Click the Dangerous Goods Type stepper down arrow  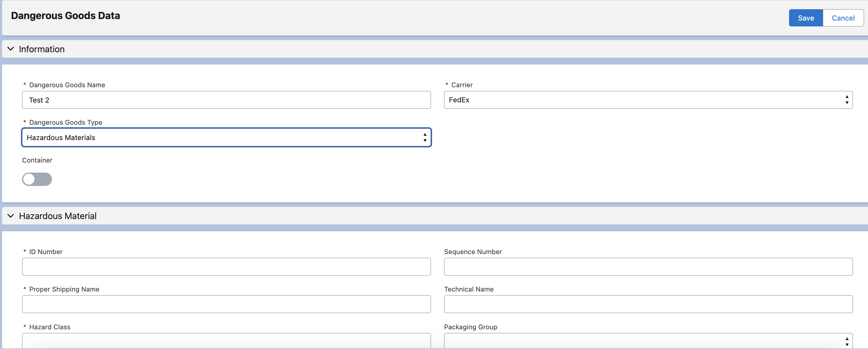coord(424,140)
